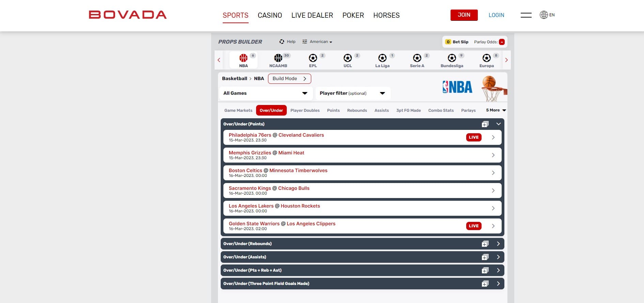644x303 pixels.
Task: Switch to the Assists tab
Action: (381, 110)
